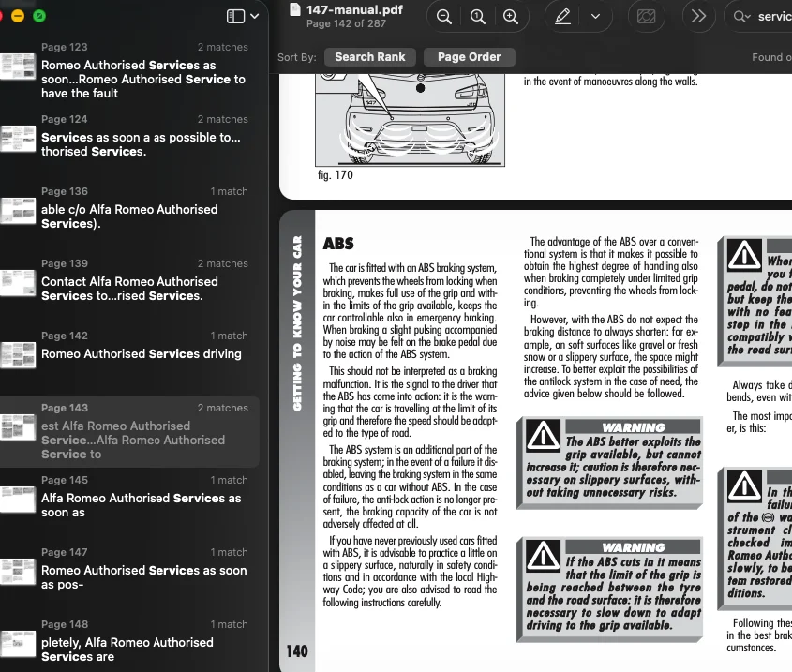Show more toolbar items via double chevron
The image size is (792, 672).
698,17
